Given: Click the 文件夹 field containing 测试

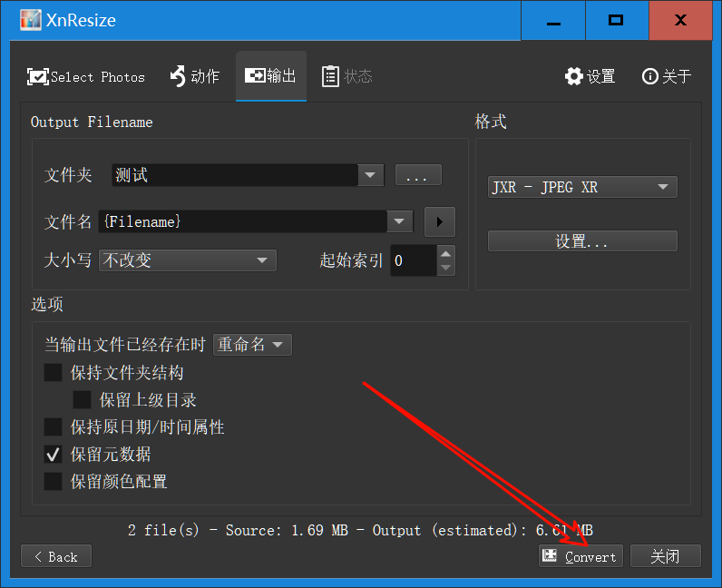Looking at the screenshot, I should click(235, 175).
